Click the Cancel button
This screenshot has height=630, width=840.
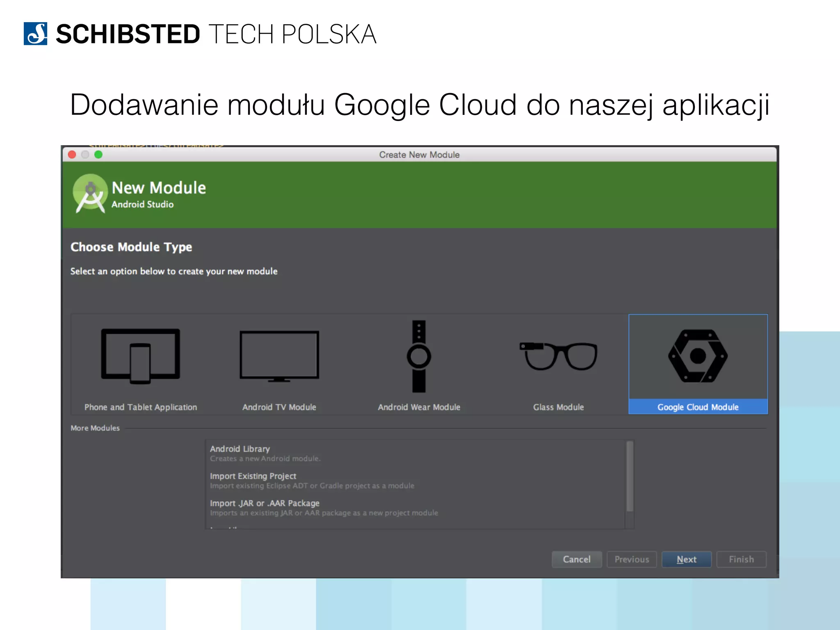click(x=577, y=559)
